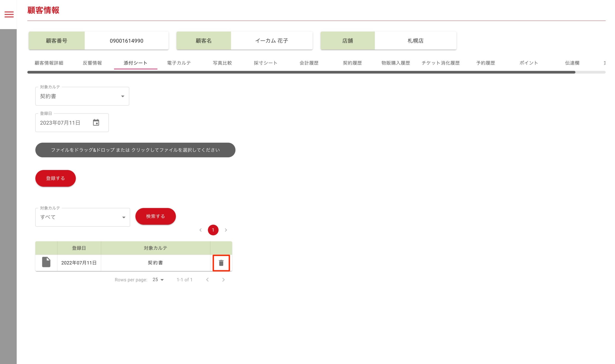Go to previous page in upper pagination

(x=201, y=230)
